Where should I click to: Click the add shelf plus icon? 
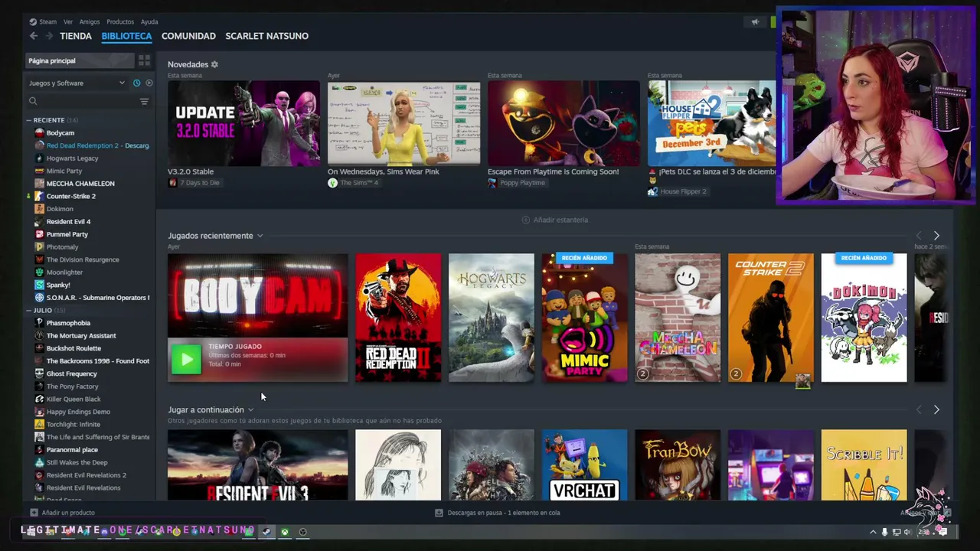click(x=525, y=220)
